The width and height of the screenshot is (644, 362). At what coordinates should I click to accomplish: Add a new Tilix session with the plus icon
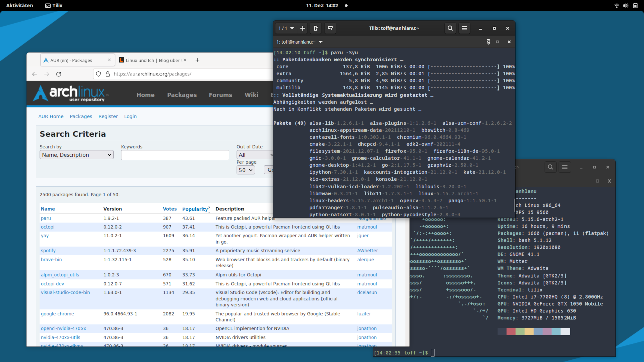(302, 28)
